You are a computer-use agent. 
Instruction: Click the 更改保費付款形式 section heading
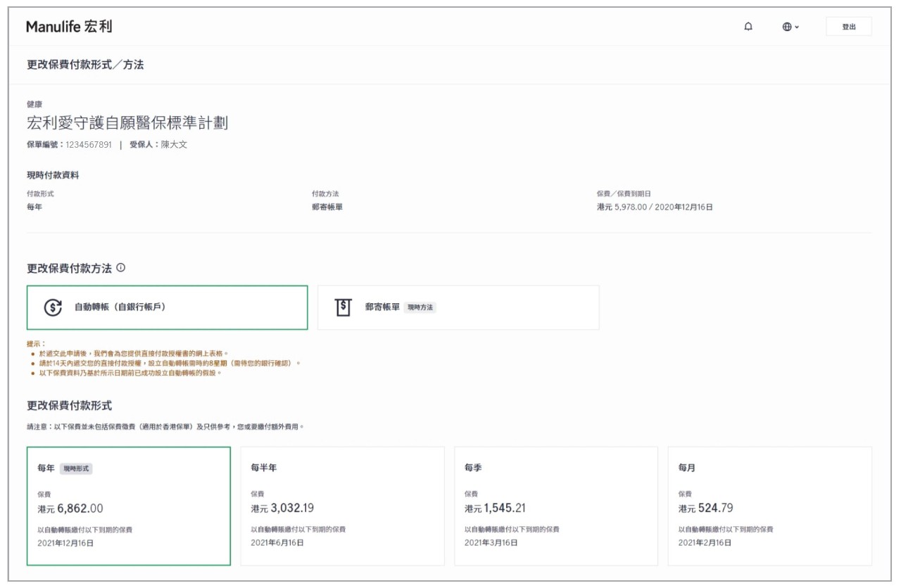click(x=69, y=406)
